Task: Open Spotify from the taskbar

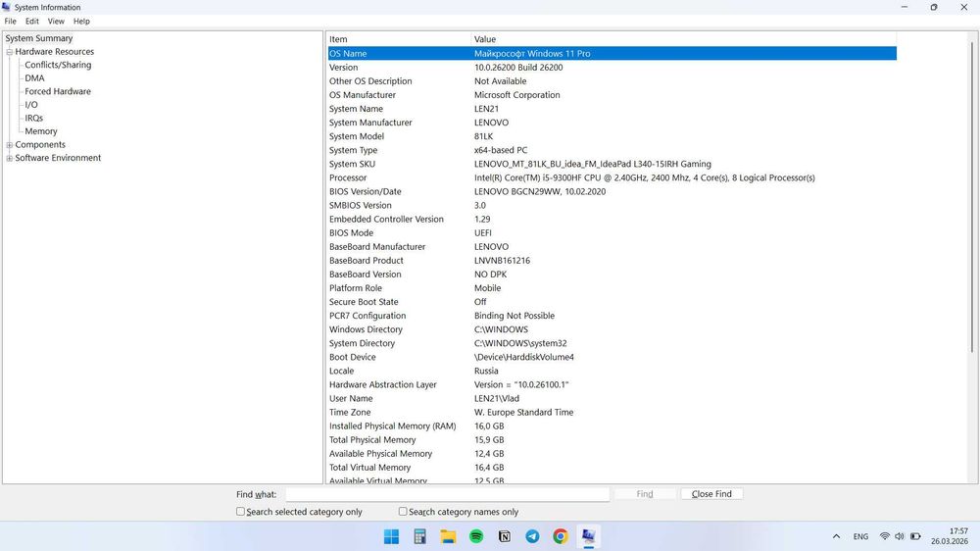Action: pos(476,536)
